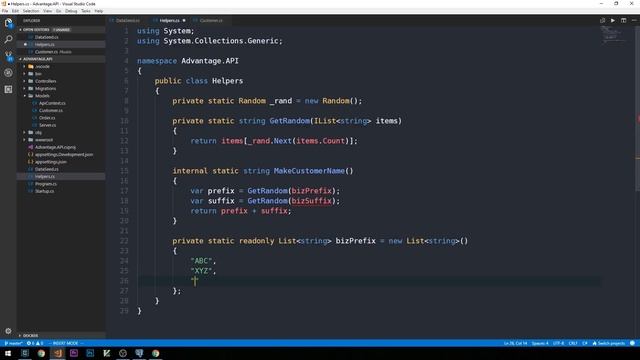This screenshot has height=360, width=640.
Task: Open the View menu
Action: (47, 11)
